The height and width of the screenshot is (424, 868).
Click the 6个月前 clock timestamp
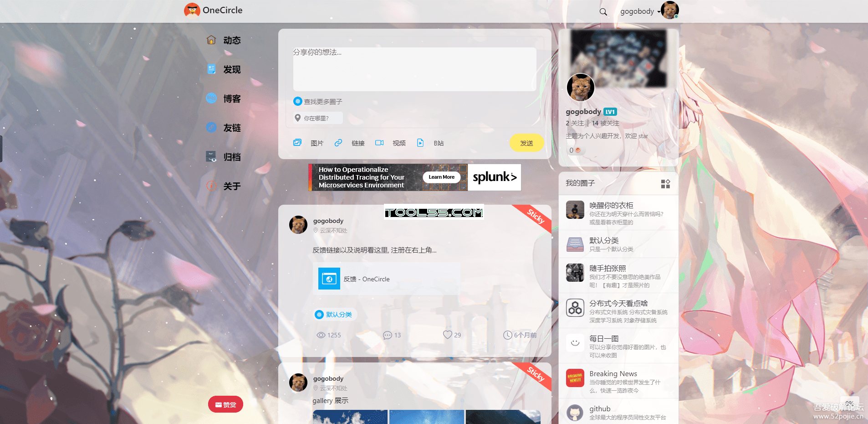click(x=520, y=335)
